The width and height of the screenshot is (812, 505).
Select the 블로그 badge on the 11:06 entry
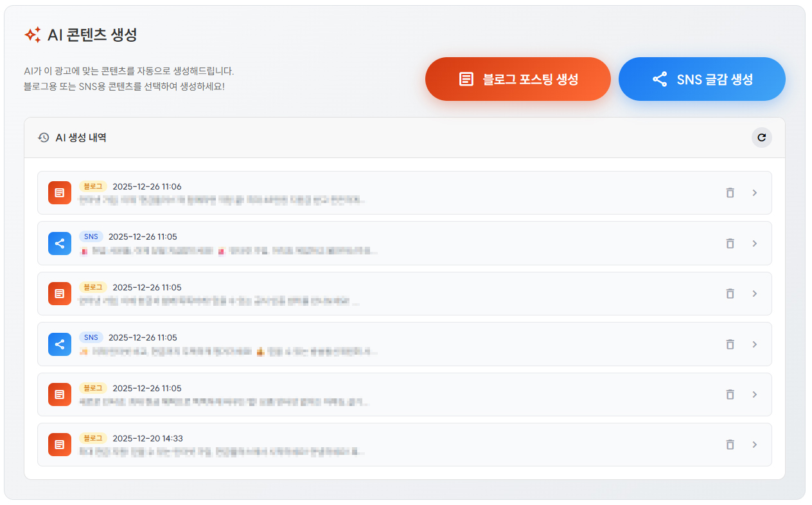tap(93, 186)
